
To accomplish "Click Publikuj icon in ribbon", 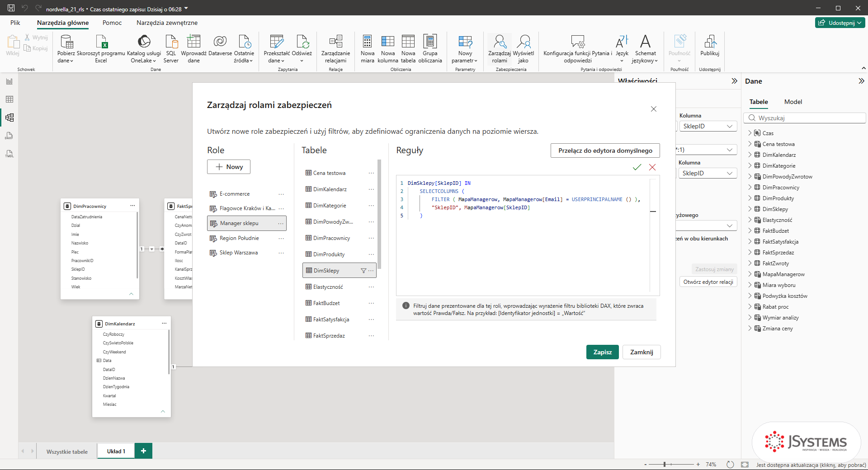I will pos(710,45).
